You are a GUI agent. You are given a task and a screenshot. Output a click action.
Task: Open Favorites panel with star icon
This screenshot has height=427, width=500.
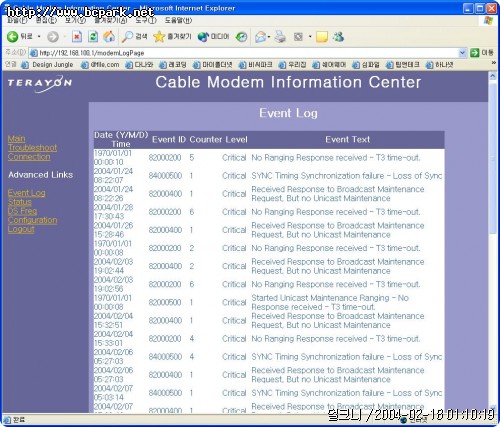click(x=172, y=37)
